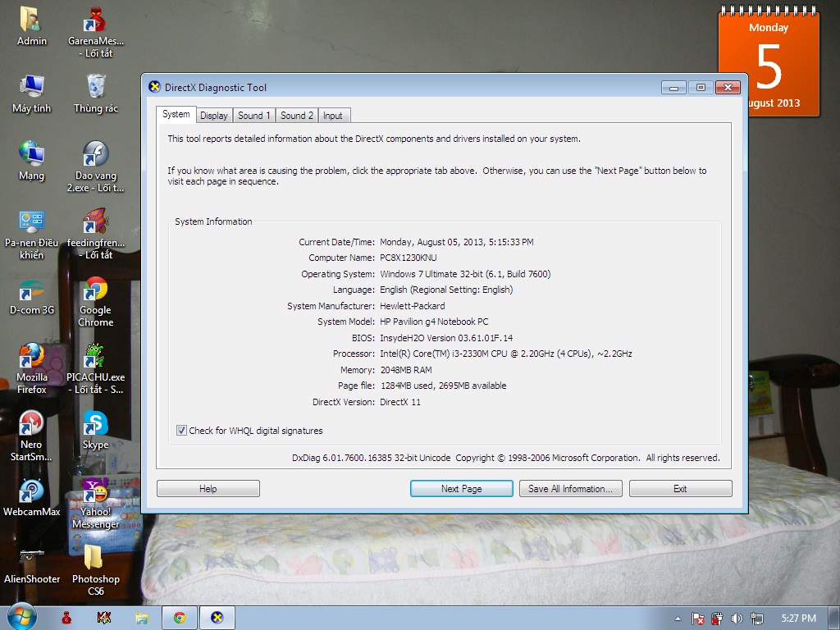Select the Yahoo! Messenger desktop icon
840x630 pixels.
point(95,495)
